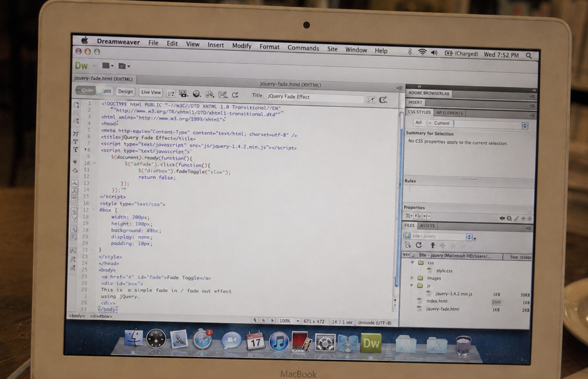Screen dimensions: 588x379
Task: Open the Trash in the Dock
Action: 463,346
